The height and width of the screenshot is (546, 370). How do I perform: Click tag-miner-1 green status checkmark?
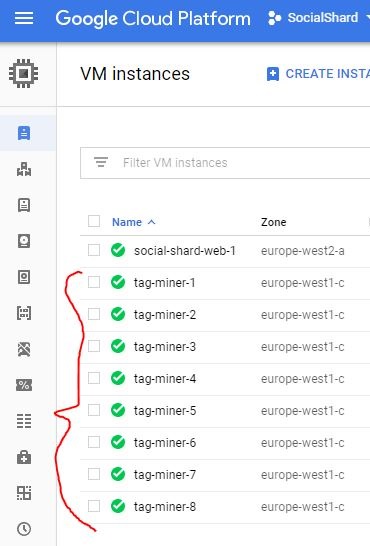[x=118, y=282]
